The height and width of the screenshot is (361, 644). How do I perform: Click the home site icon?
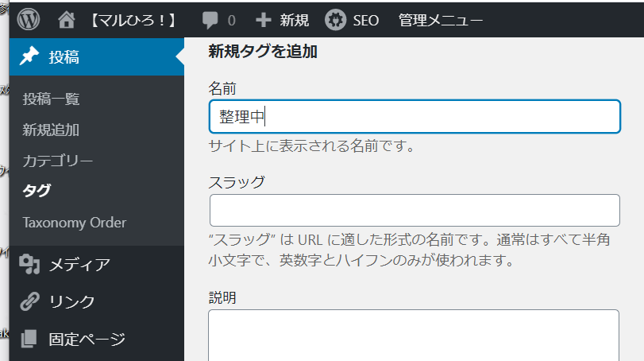click(x=66, y=20)
